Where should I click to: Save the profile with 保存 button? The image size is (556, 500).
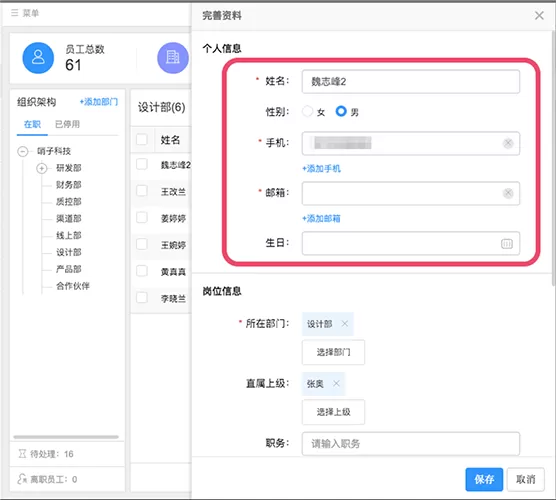(x=484, y=479)
